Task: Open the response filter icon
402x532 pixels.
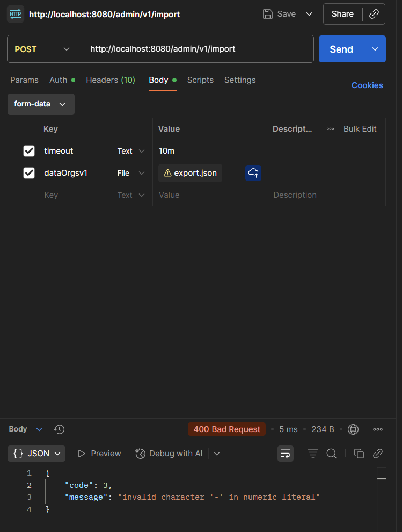Action: [x=313, y=454]
